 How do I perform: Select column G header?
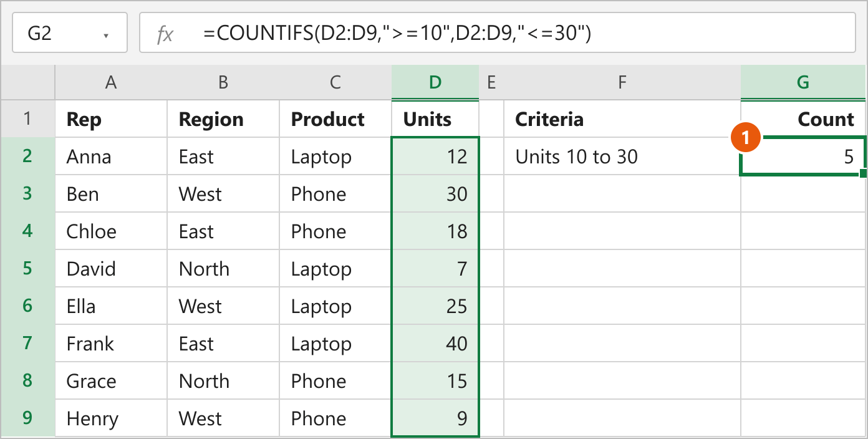[x=804, y=82]
